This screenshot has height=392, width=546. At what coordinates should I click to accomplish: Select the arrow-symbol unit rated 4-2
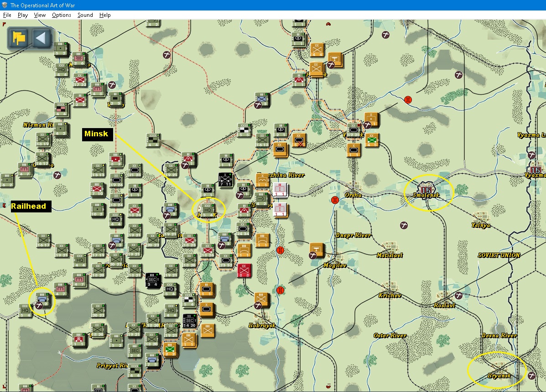tap(261, 200)
